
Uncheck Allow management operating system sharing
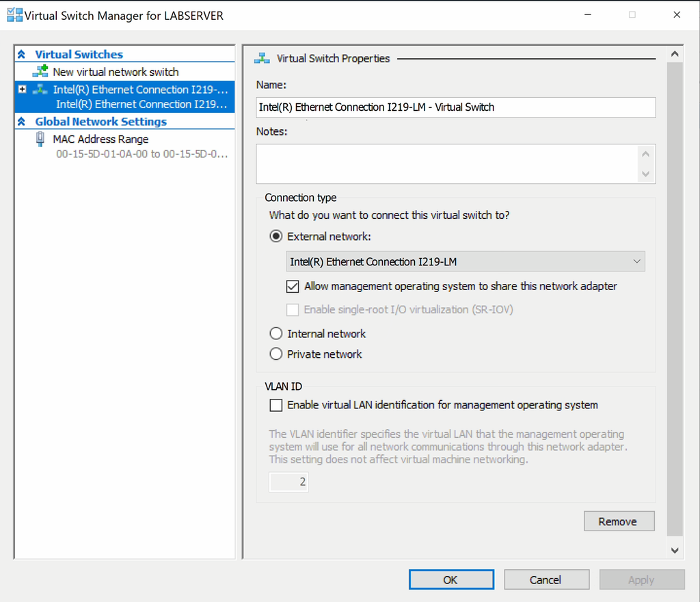(293, 287)
